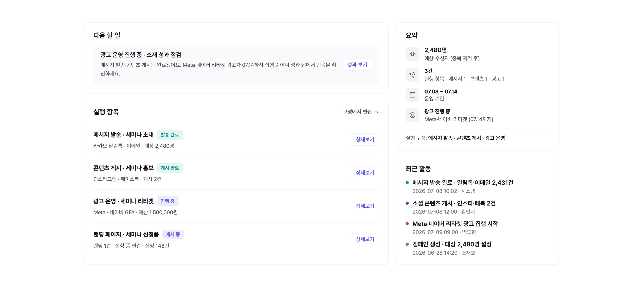Click the paper plane icon beside 3건

412,75
